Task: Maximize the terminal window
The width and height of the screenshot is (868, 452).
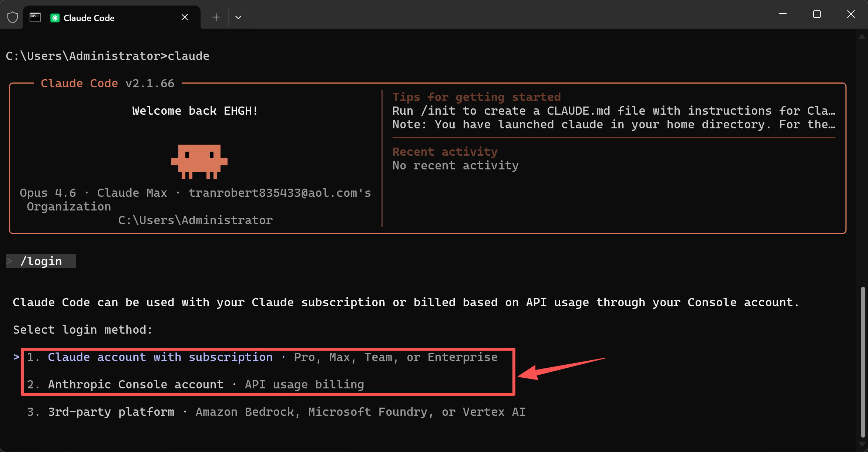Action: tap(817, 14)
